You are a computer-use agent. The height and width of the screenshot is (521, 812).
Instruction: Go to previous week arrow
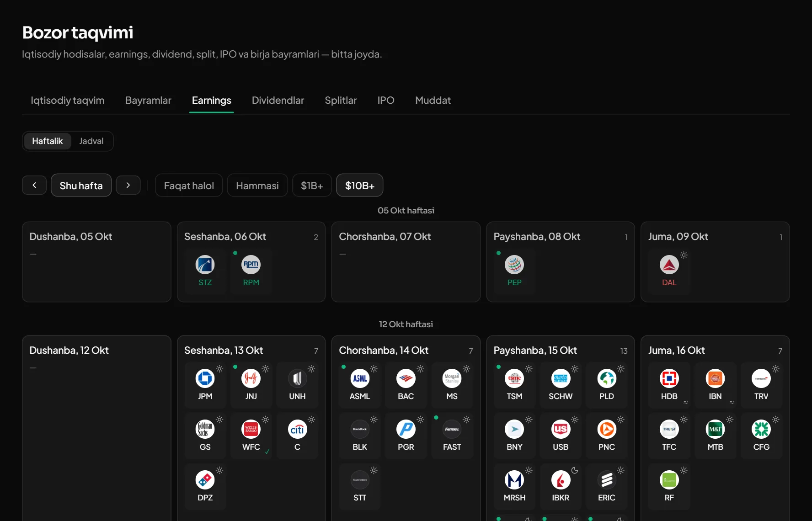pos(34,185)
